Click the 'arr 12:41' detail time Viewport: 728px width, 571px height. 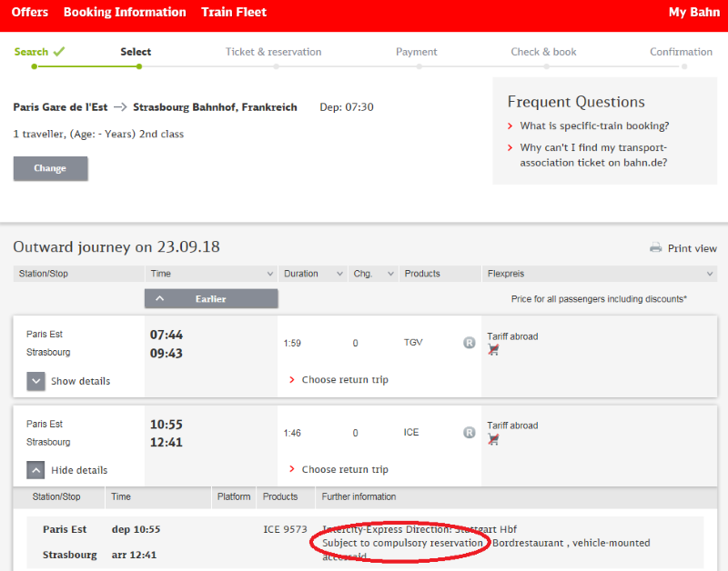click(134, 555)
